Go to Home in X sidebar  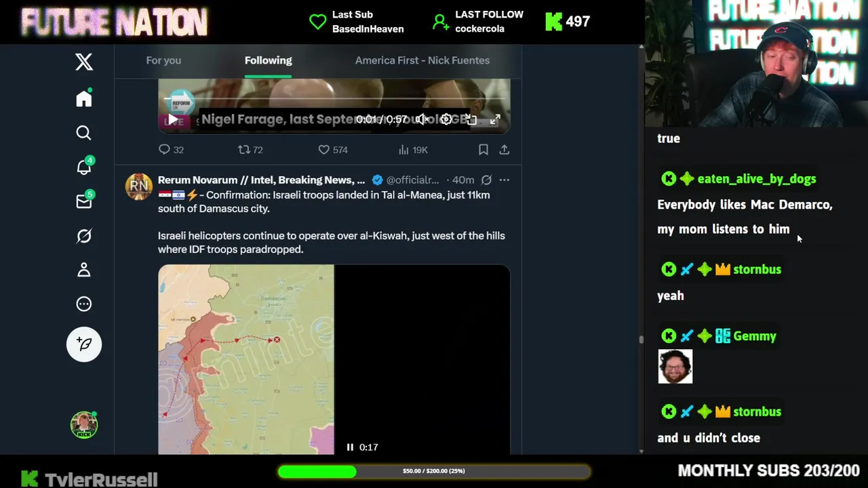(x=84, y=99)
